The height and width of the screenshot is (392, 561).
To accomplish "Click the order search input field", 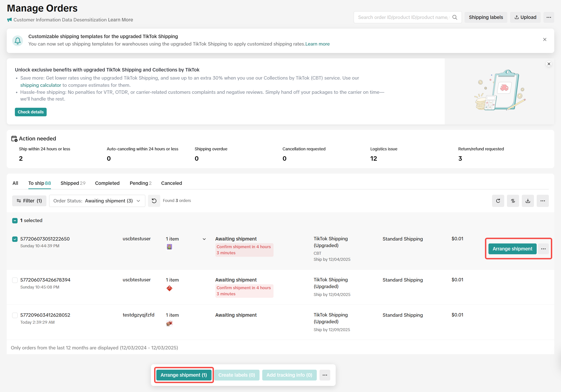I will [403, 17].
